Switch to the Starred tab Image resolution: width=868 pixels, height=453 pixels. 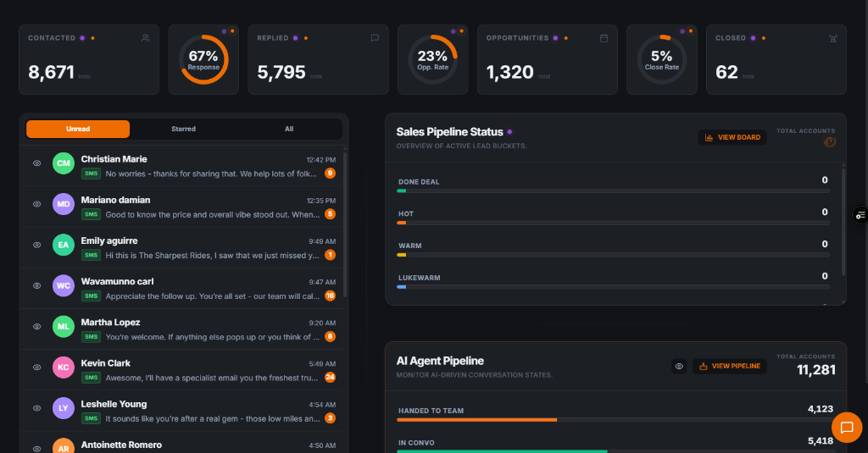click(x=183, y=129)
